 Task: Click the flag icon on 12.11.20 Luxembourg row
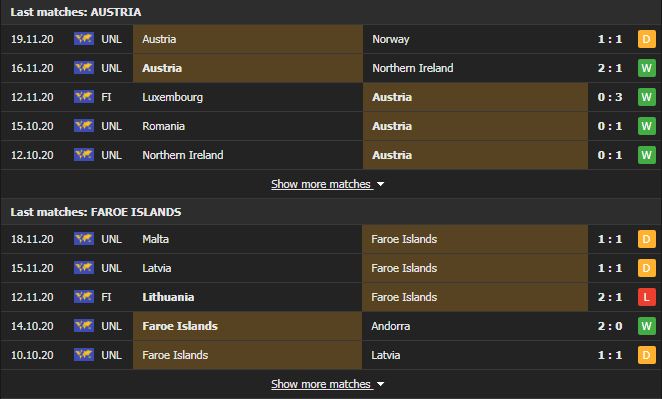click(x=84, y=97)
